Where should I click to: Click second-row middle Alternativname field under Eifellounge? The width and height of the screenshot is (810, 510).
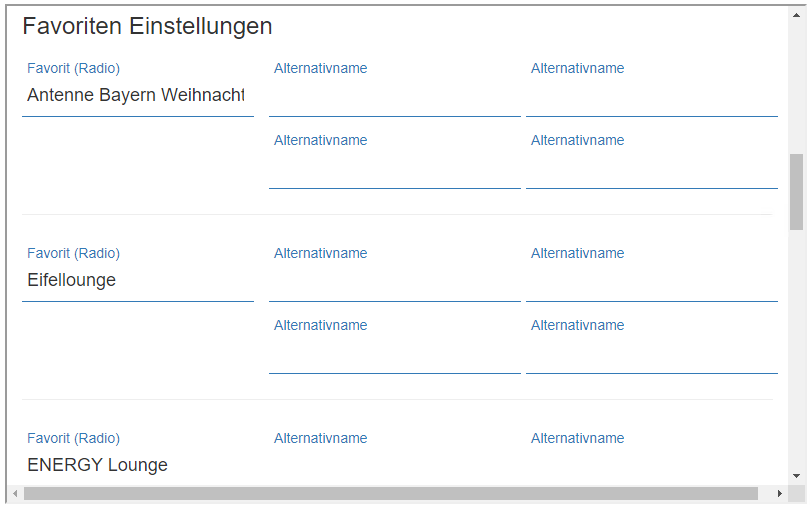(x=394, y=355)
